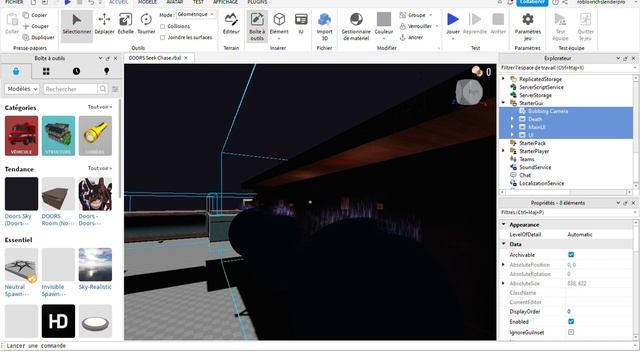The width and height of the screenshot is (640, 360).
Task: Collapse the Data properties section
Action: 504,244
